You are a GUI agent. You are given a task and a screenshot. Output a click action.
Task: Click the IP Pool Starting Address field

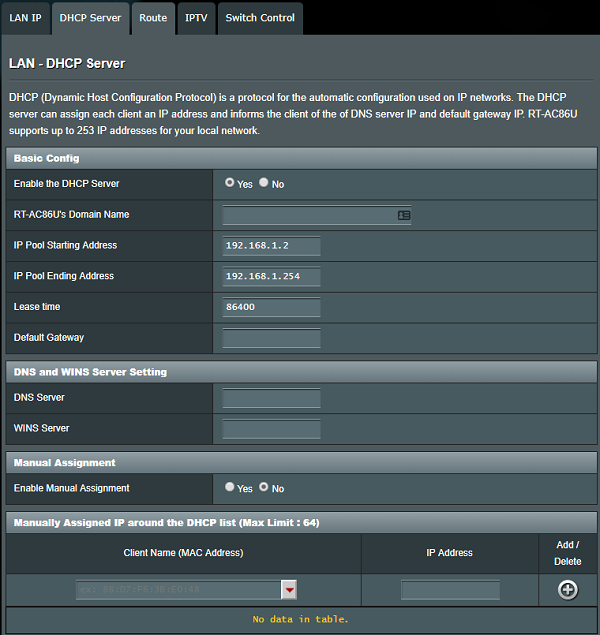271,246
